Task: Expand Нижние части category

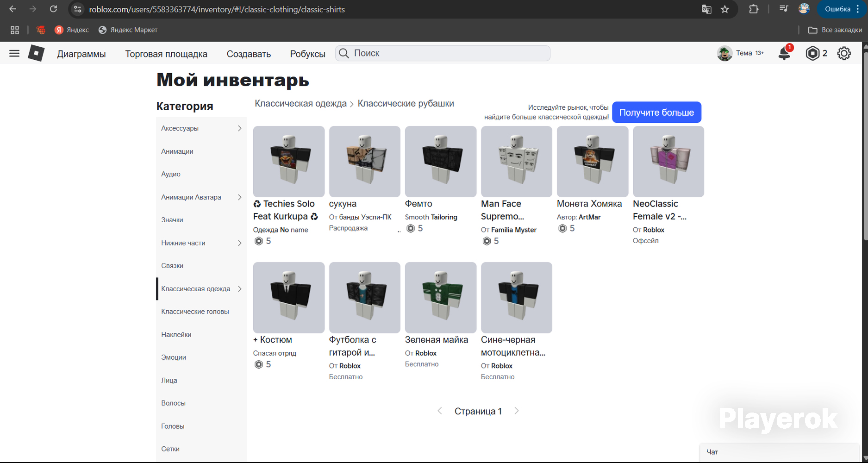Action: (201, 243)
